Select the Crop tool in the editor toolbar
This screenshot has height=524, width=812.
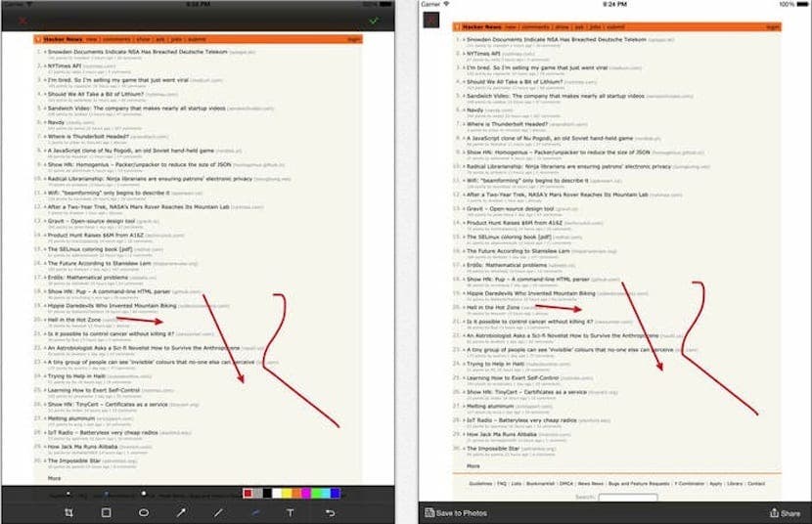[x=68, y=512]
